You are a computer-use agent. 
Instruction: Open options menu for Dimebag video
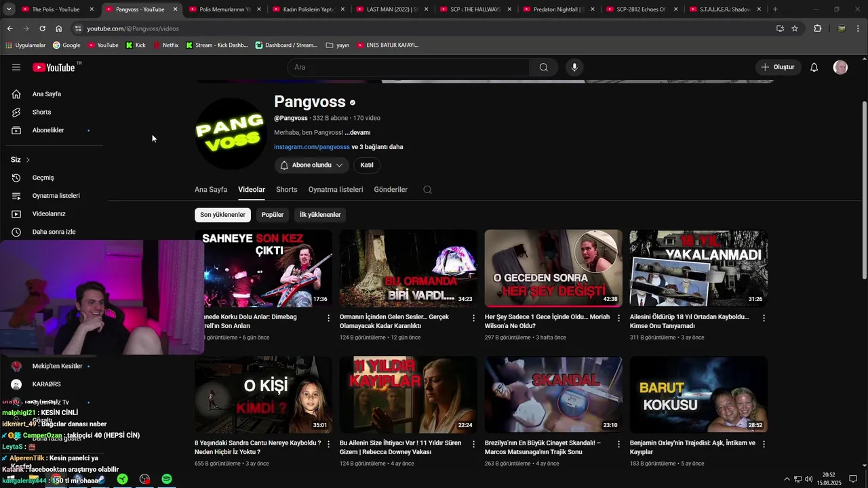[329, 318]
